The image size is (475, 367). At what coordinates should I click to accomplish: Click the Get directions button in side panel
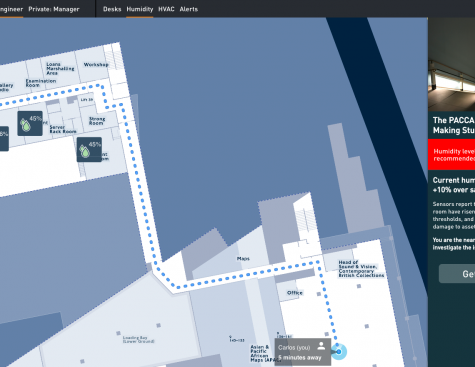(457, 274)
